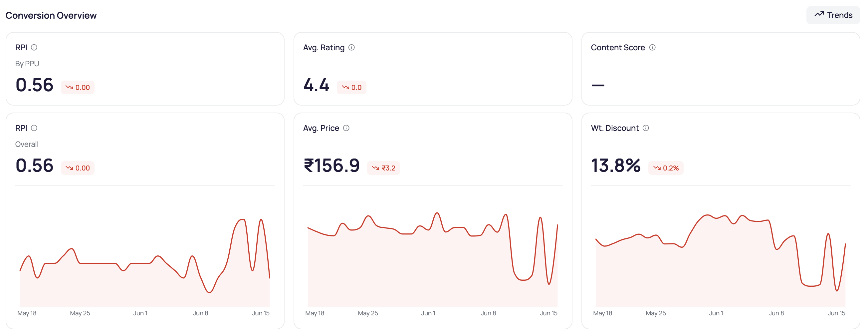Screen dimensions: 868x335
Task: Click the 0.00 change badge in RPI Overall card
Action: pyautogui.click(x=78, y=168)
